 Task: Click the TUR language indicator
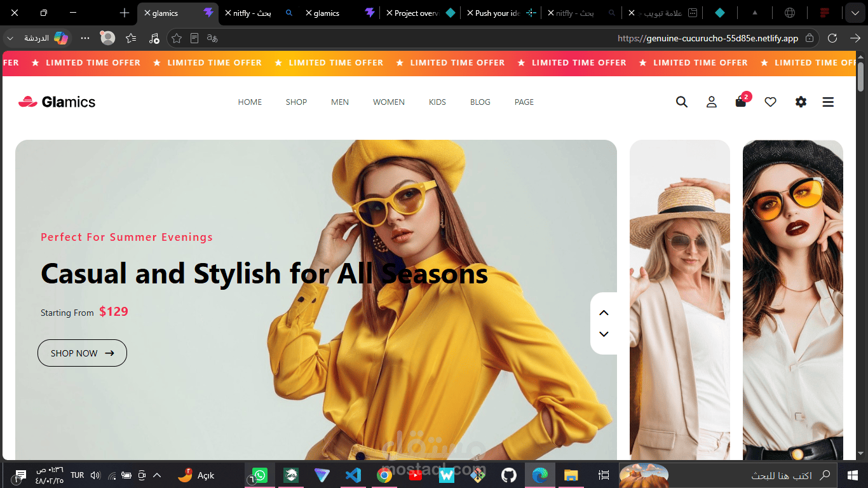(x=77, y=475)
